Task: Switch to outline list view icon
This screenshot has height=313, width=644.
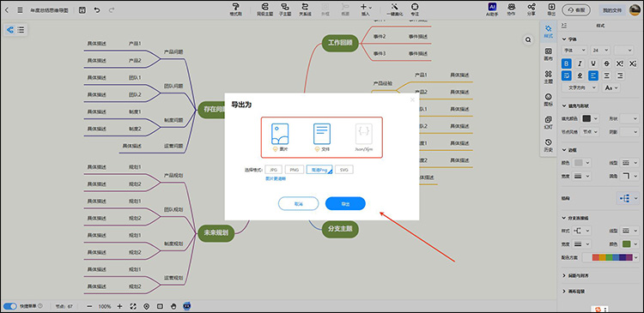Action: [x=21, y=29]
